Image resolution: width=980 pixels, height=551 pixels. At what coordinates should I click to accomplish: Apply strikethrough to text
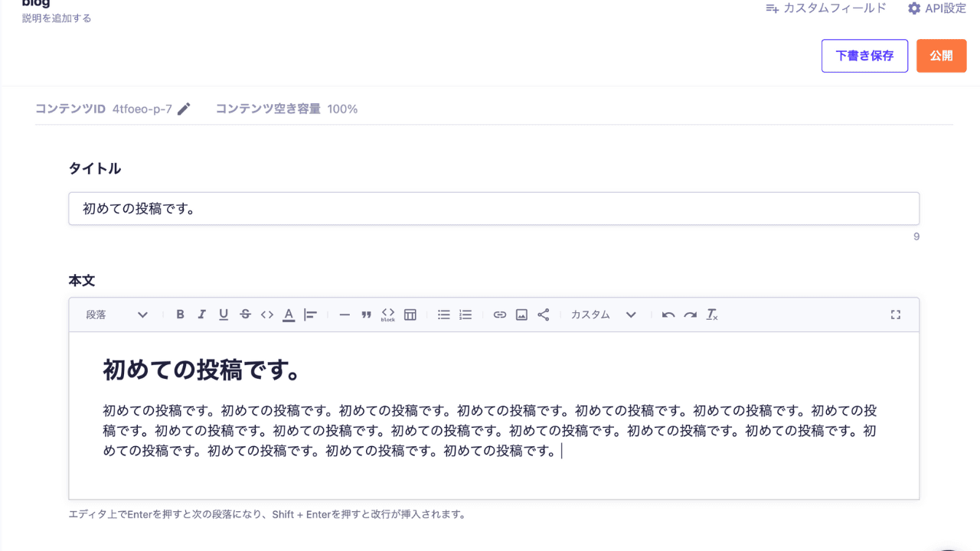coord(245,315)
